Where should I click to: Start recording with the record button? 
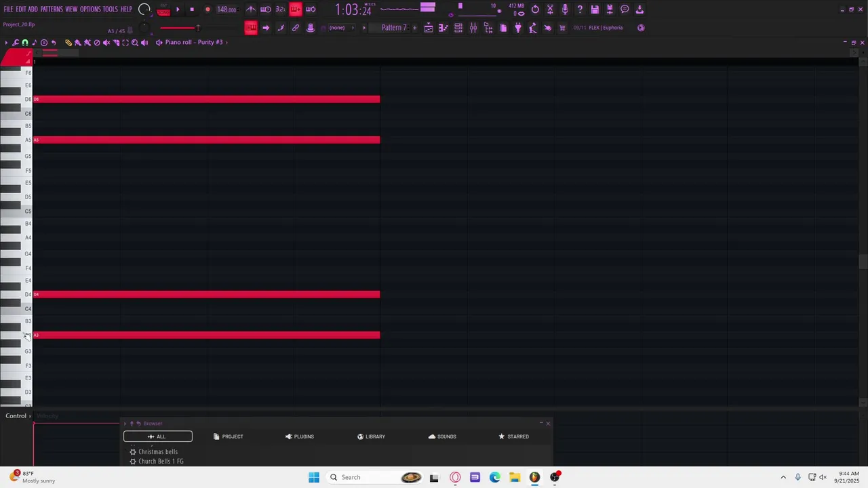tap(208, 9)
